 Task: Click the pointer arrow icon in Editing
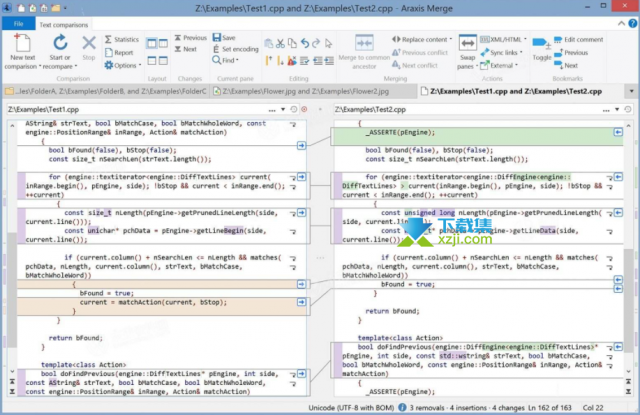coord(329,43)
